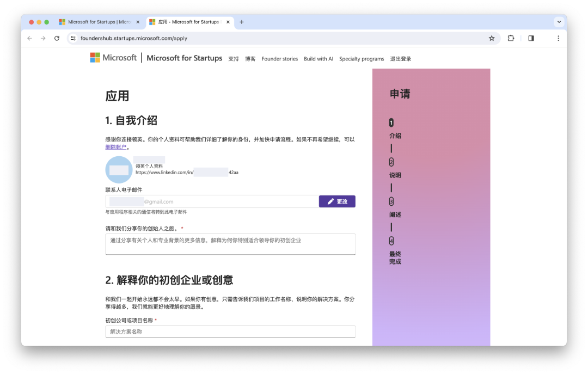This screenshot has width=588, height=374.
Task: Click the 1. 自我介绍 heading
Action: 131,120
